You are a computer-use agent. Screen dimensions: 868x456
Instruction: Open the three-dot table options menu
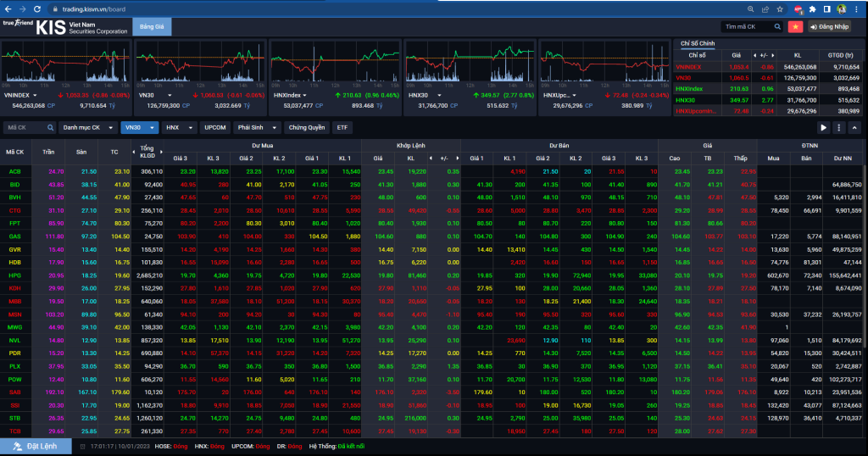(838, 127)
